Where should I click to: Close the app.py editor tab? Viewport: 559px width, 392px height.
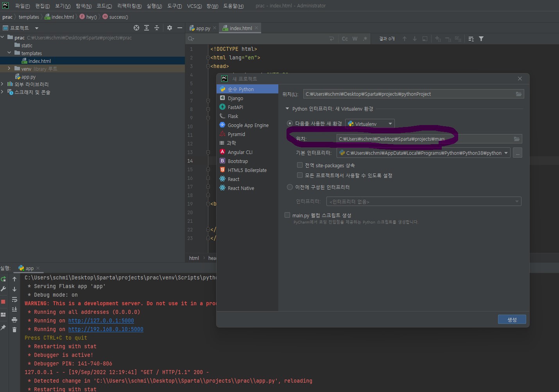click(x=215, y=28)
